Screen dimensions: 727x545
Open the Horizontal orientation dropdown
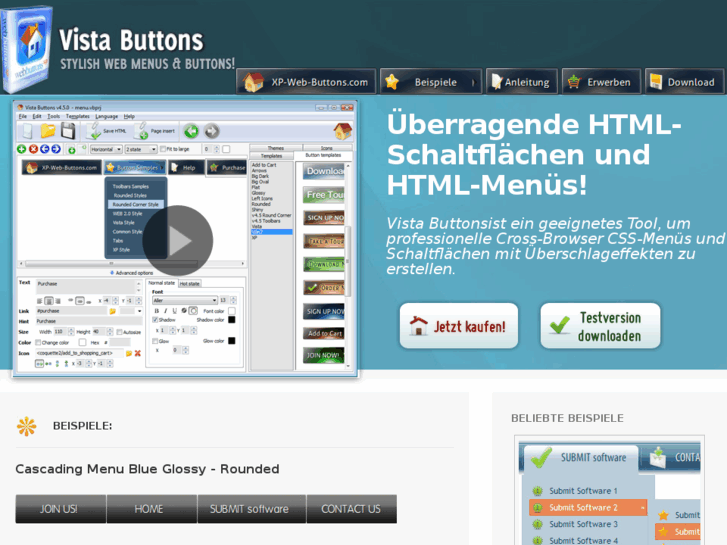tap(106, 149)
